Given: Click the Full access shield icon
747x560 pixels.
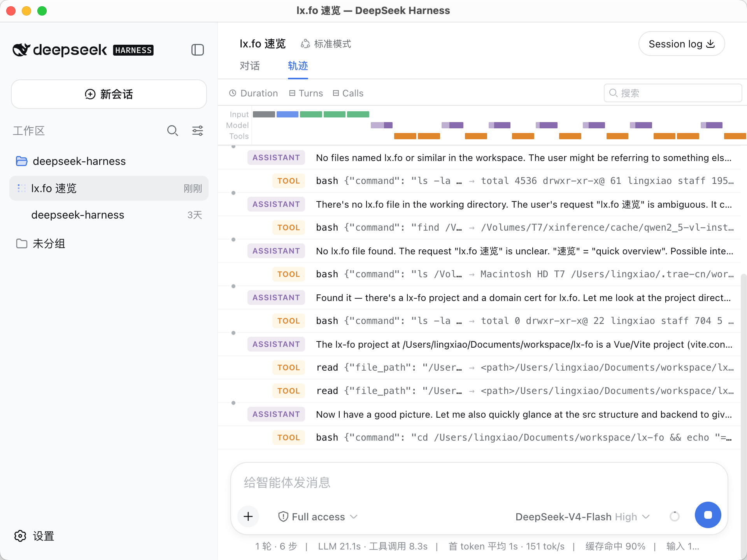Looking at the screenshot, I should (x=283, y=516).
